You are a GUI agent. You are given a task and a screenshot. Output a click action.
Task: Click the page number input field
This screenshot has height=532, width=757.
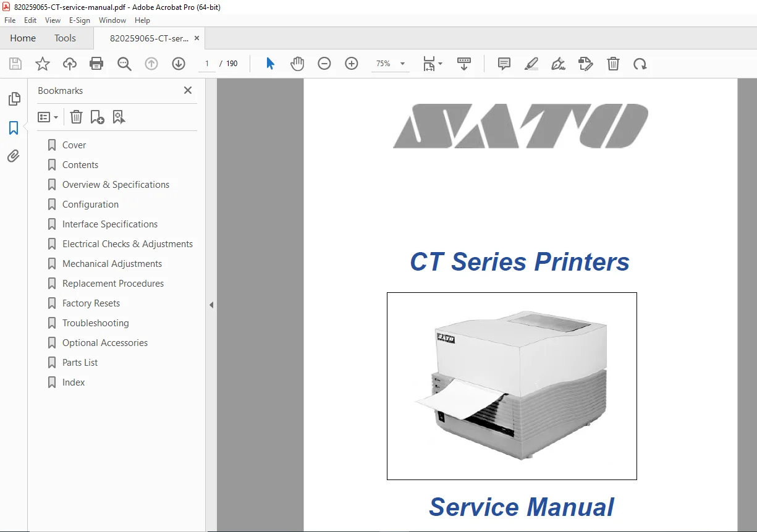[206, 64]
